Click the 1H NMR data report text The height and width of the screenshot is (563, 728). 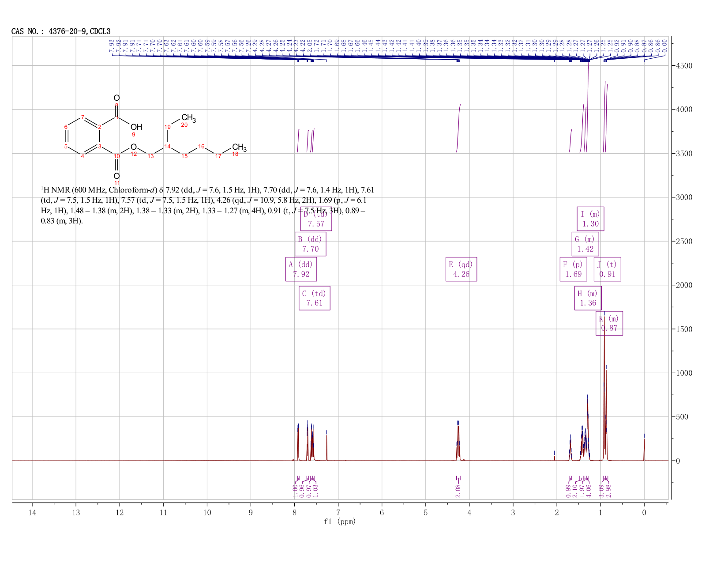(x=207, y=205)
